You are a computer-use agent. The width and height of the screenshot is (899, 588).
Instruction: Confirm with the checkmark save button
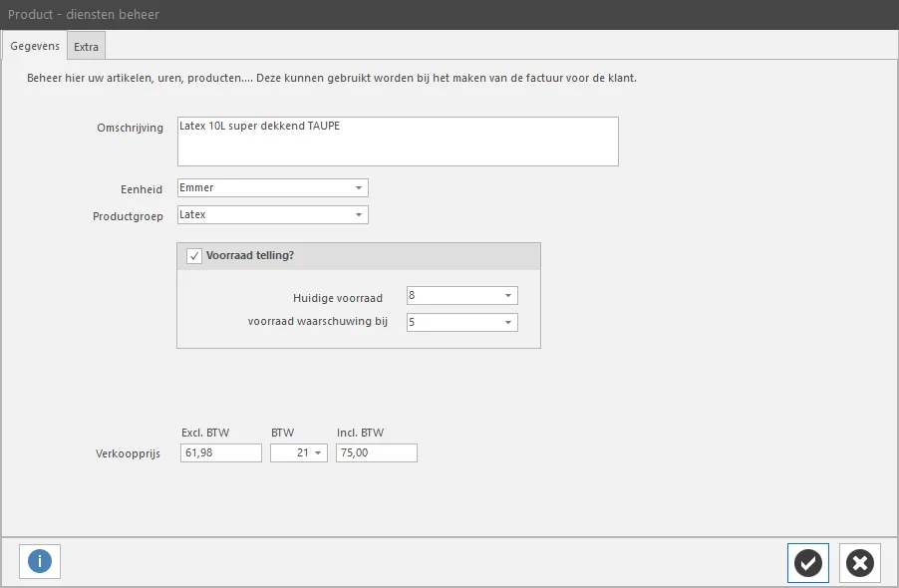tap(808, 563)
